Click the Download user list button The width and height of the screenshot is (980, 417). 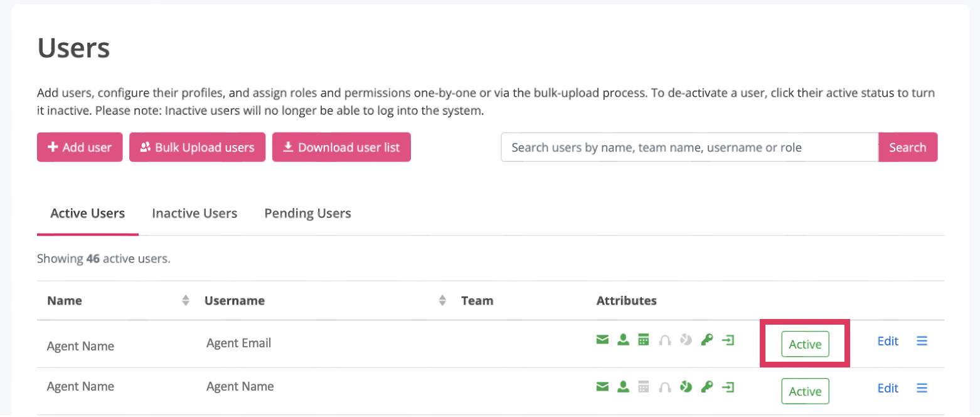341,148
